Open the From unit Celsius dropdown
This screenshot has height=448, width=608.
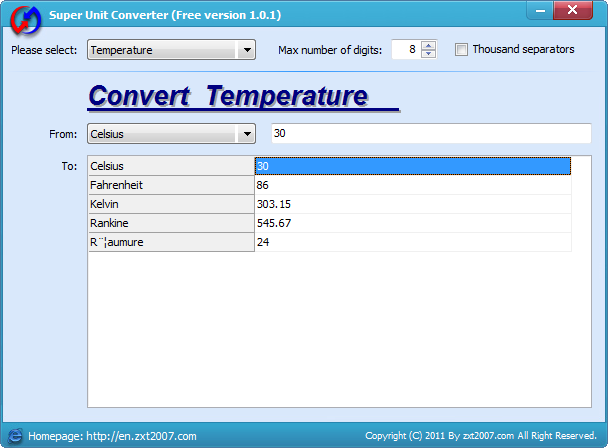(x=171, y=134)
